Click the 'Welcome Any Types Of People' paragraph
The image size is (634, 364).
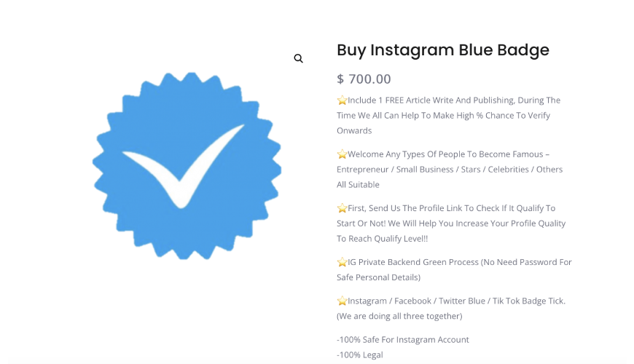pyautogui.click(x=450, y=170)
